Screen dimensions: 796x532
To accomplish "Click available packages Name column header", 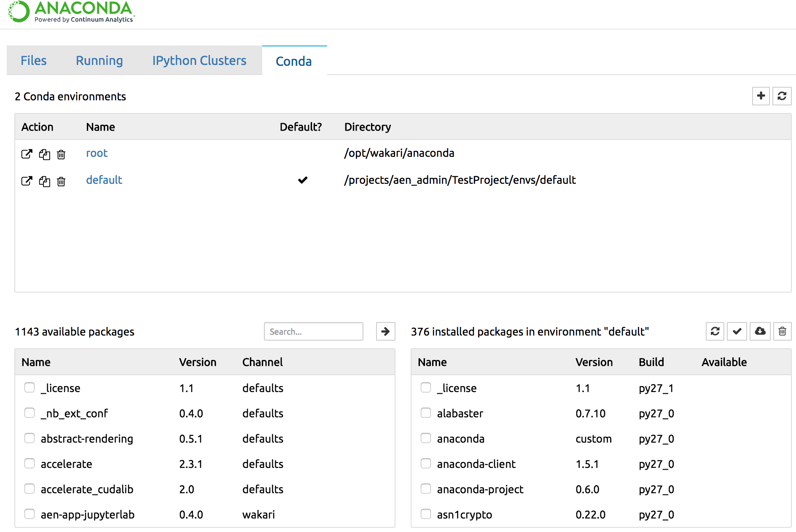I will coord(36,362).
